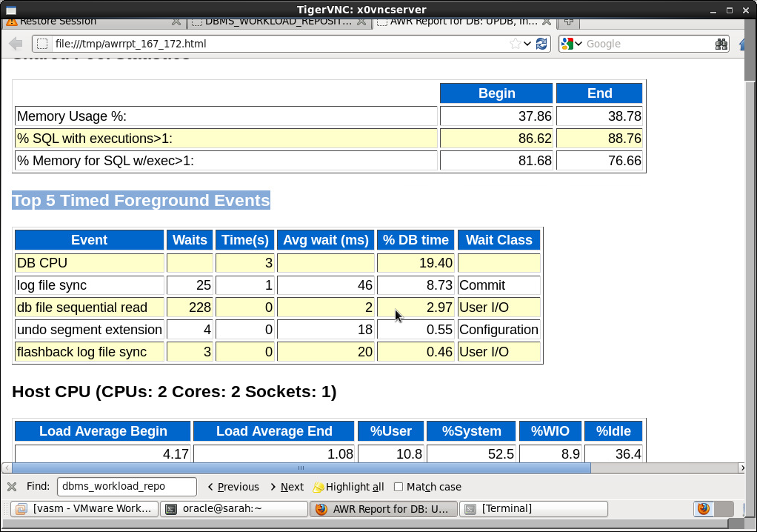This screenshot has width=757, height=532.
Task: Go to the next find match
Action: point(287,487)
